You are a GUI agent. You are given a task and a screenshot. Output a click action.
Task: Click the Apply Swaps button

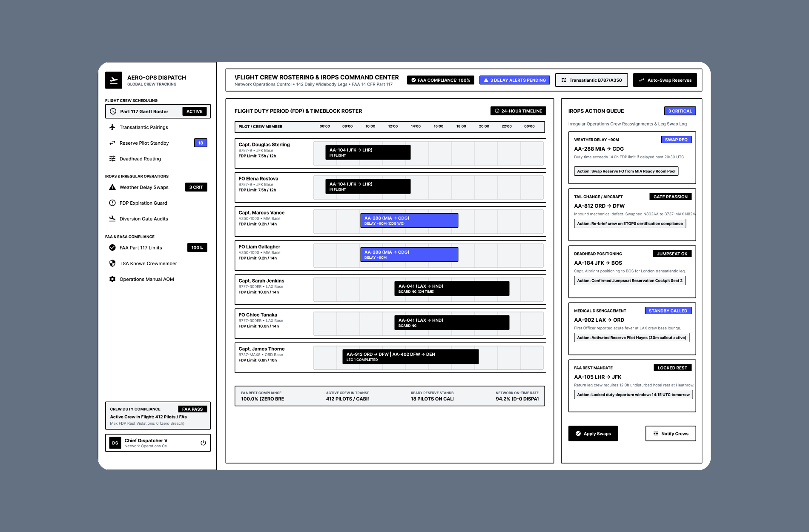coord(593,434)
